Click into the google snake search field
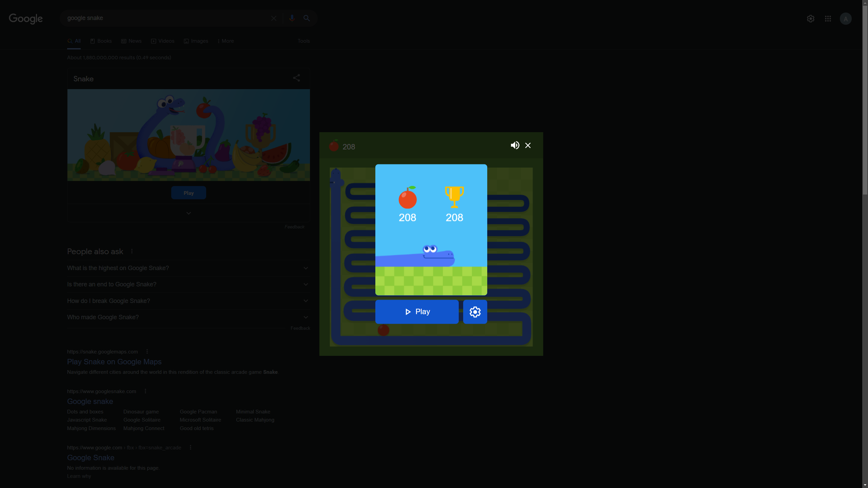Image resolution: width=868 pixels, height=488 pixels. point(166,18)
